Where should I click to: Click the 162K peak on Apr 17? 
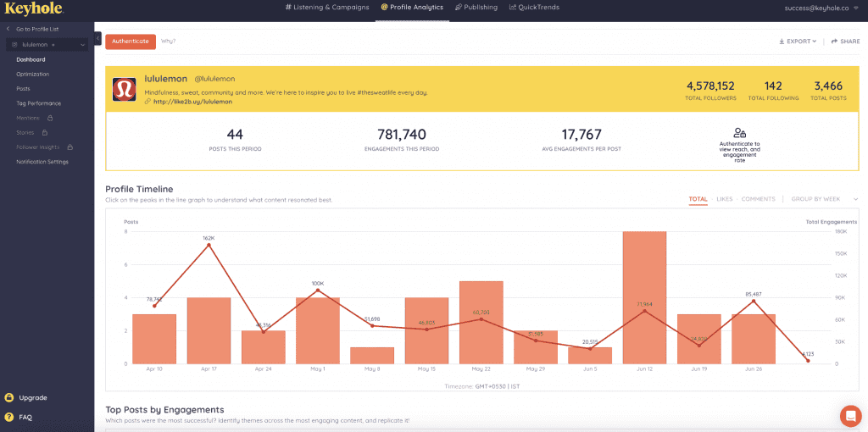pos(209,245)
